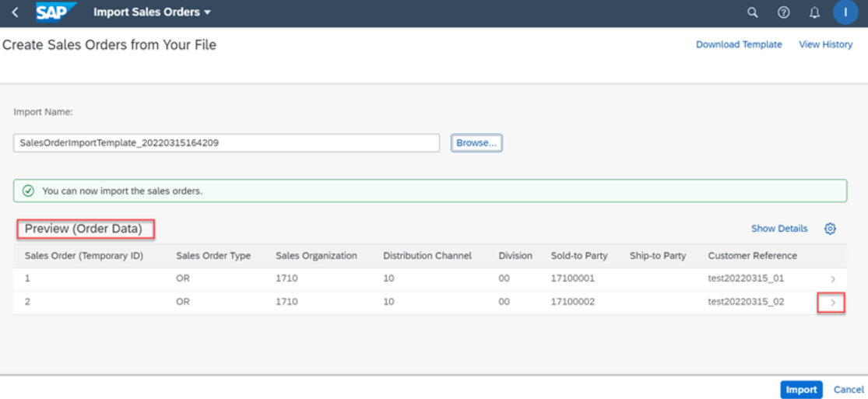Open the help question mark icon
Screen dimensions: 868x399
click(784, 12)
